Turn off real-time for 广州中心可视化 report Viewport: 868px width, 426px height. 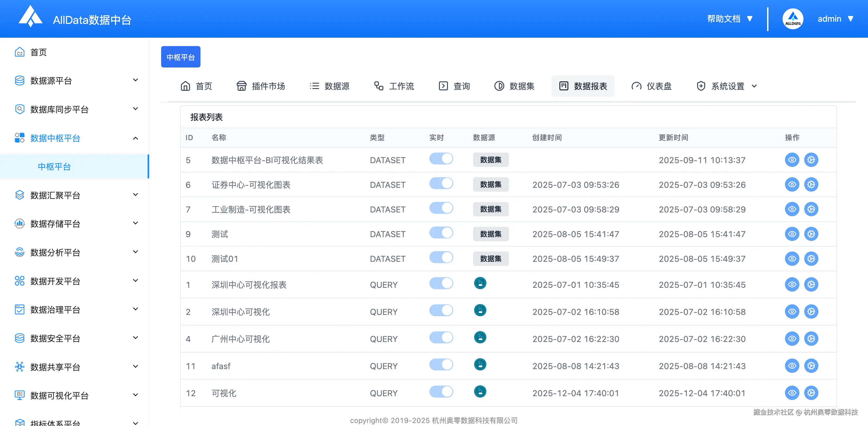tap(441, 337)
